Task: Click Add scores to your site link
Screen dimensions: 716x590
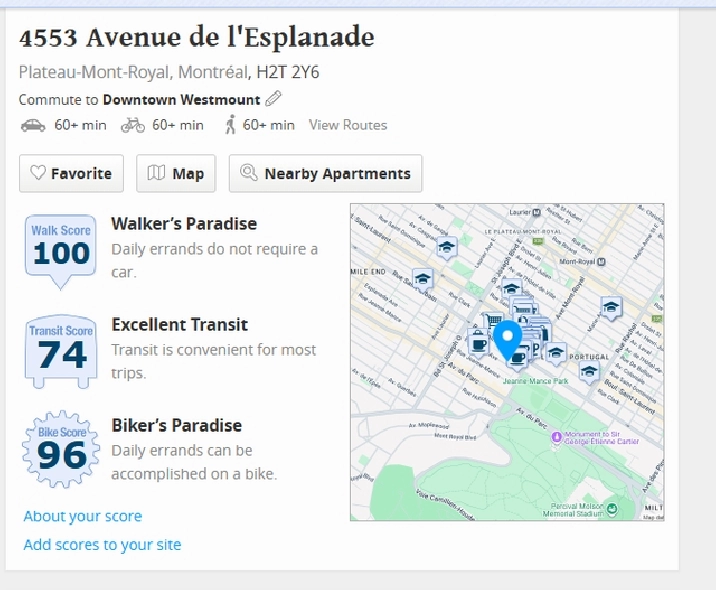Action: pos(102,544)
